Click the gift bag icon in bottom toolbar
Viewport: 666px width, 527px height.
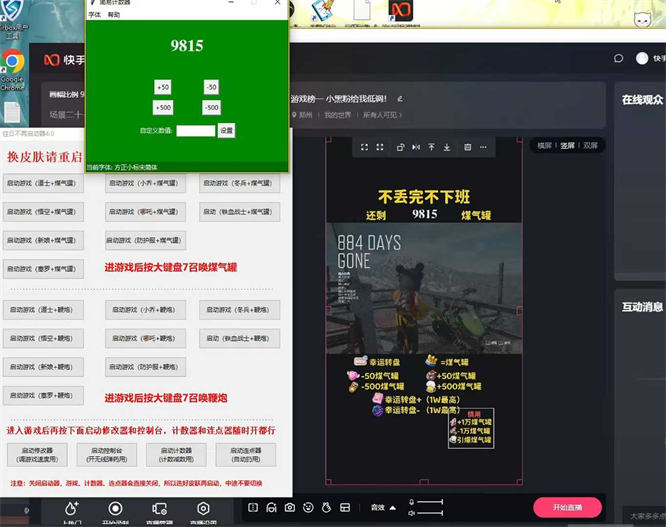point(326,507)
